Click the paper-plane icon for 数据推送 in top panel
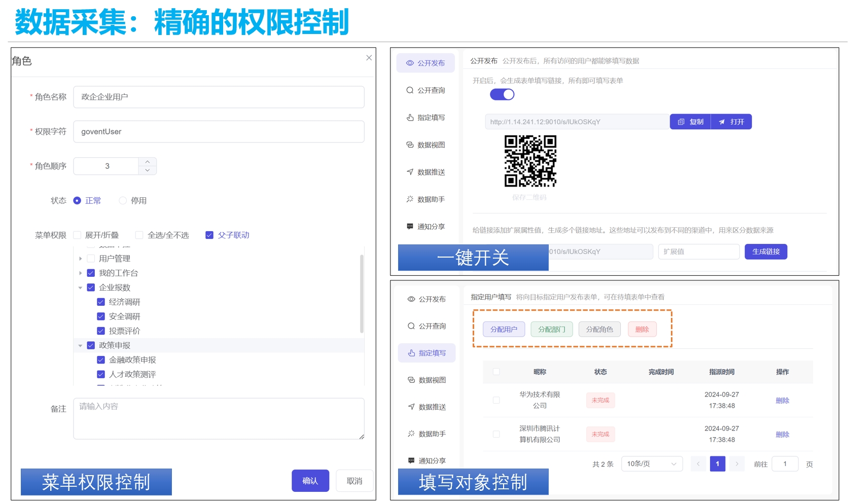 [410, 172]
